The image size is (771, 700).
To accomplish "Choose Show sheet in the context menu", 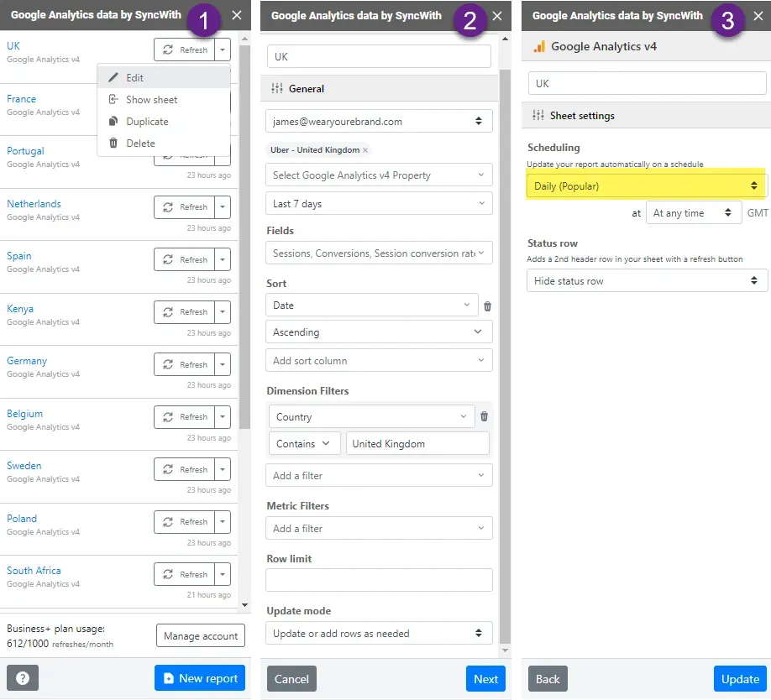I will [164, 100].
